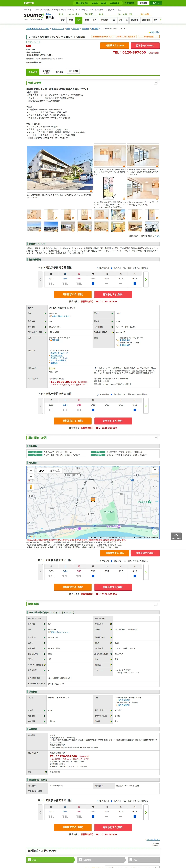The image size is (186, 868).
Task: Open the 神奈川県 breadcrumb link
Action: (x=76, y=29)
